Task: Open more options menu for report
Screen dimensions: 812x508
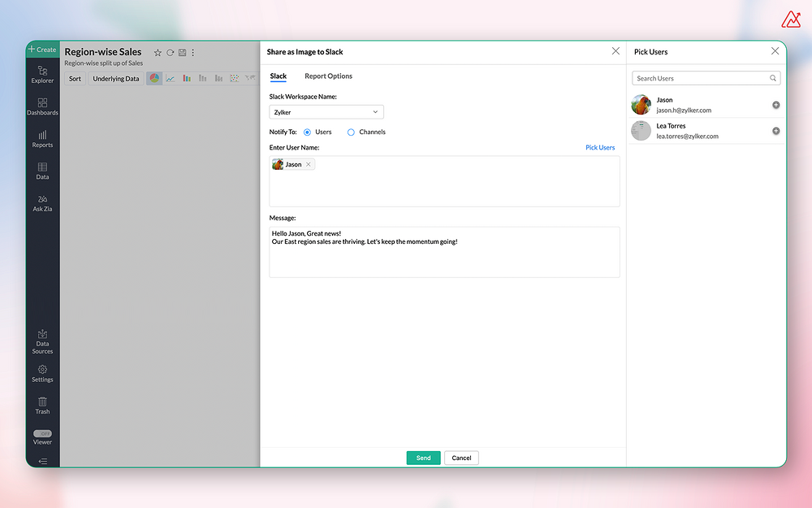Action: 192,52
